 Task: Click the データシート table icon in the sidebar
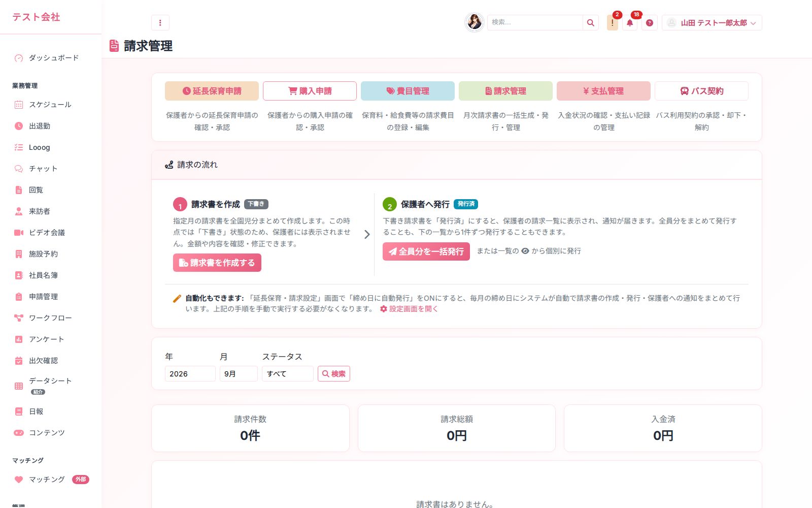(19, 386)
